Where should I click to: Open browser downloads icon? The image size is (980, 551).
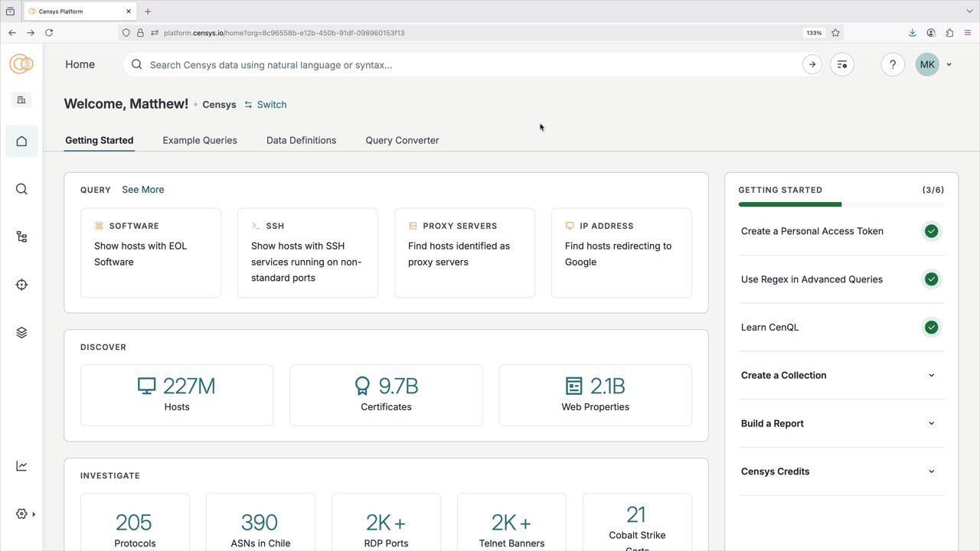click(913, 33)
